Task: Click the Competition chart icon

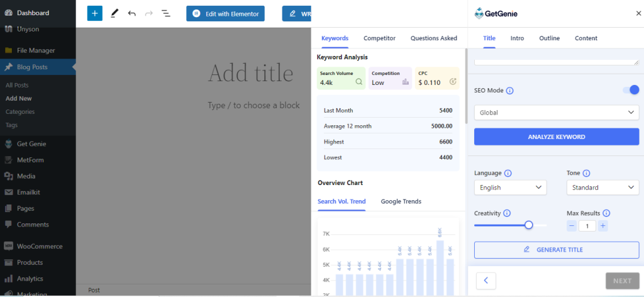Action: coord(406,82)
